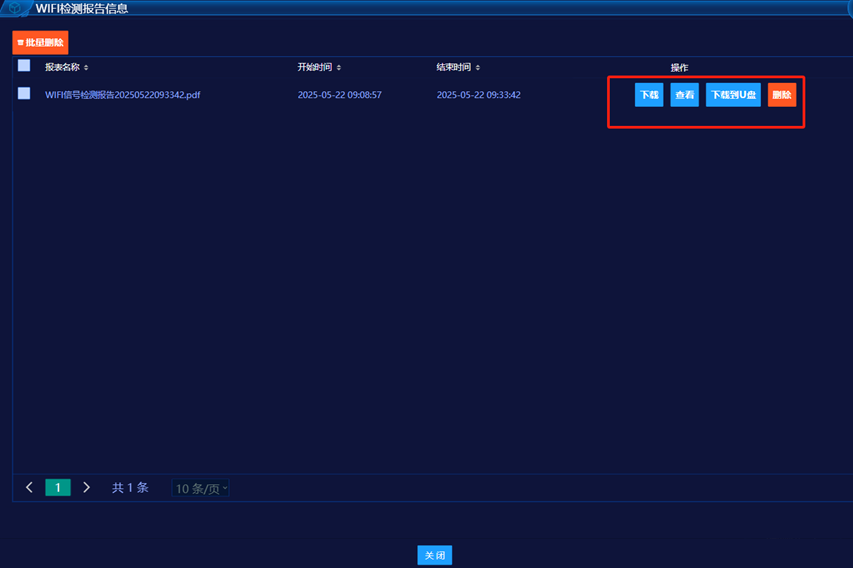The height and width of the screenshot is (568, 853).
Task: Select page 1 in pagination
Action: tap(58, 487)
